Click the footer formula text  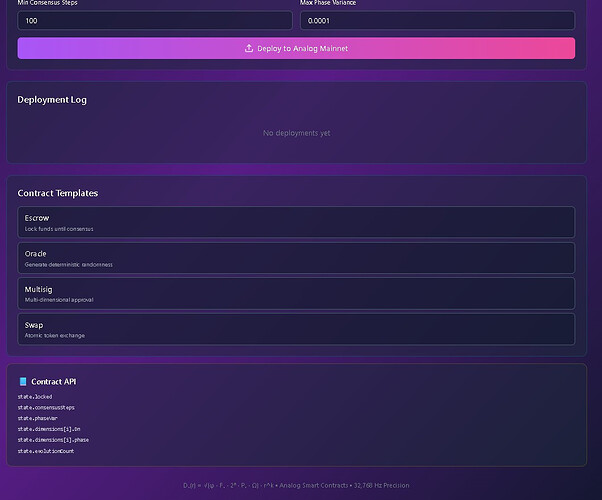(x=296, y=486)
